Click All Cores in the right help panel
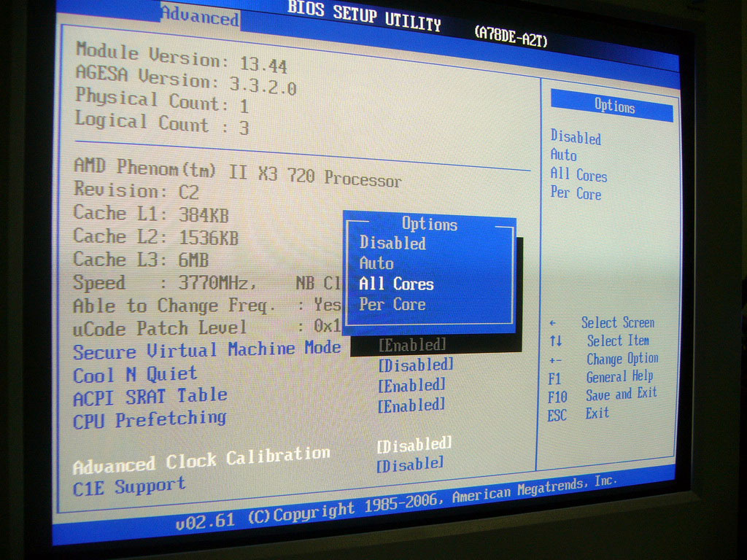This screenshot has height=560, width=747. pyautogui.click(x=578, y=175)
